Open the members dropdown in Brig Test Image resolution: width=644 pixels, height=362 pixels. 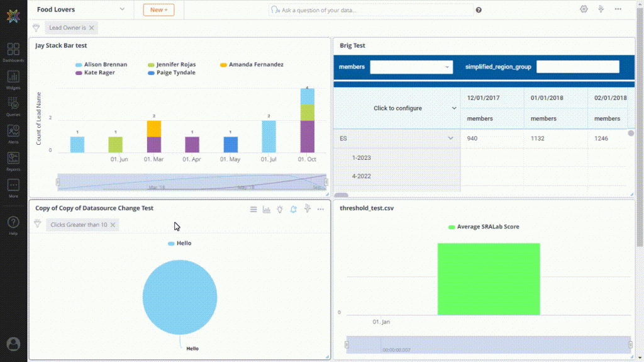[x=411, y=67]
